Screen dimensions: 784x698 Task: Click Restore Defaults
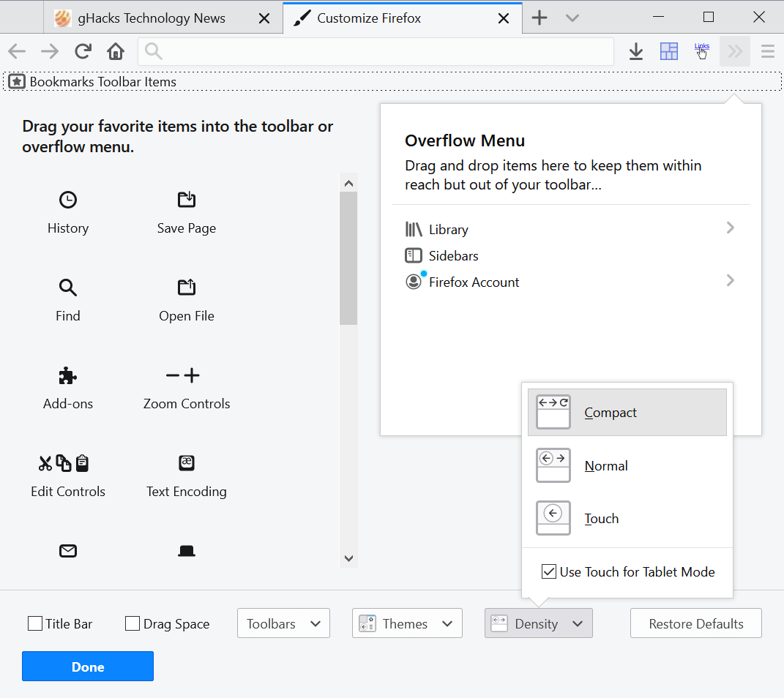click(x=695, y=623)
